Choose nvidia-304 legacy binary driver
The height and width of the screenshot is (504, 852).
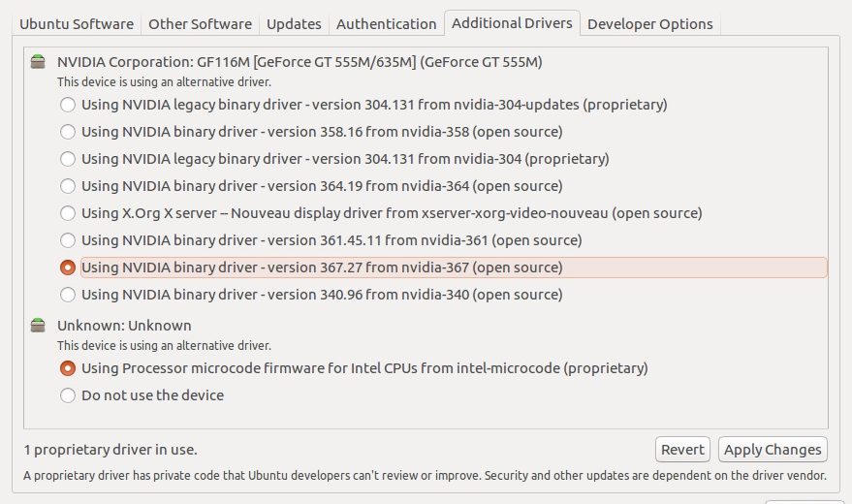[x=68, y=158]
